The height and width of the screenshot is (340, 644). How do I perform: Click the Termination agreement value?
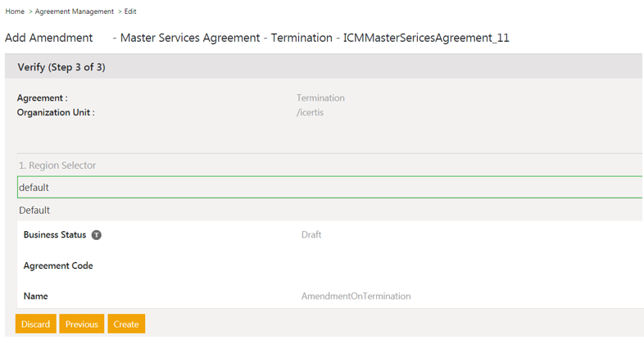pyautogui.click(x=320, y=98)
